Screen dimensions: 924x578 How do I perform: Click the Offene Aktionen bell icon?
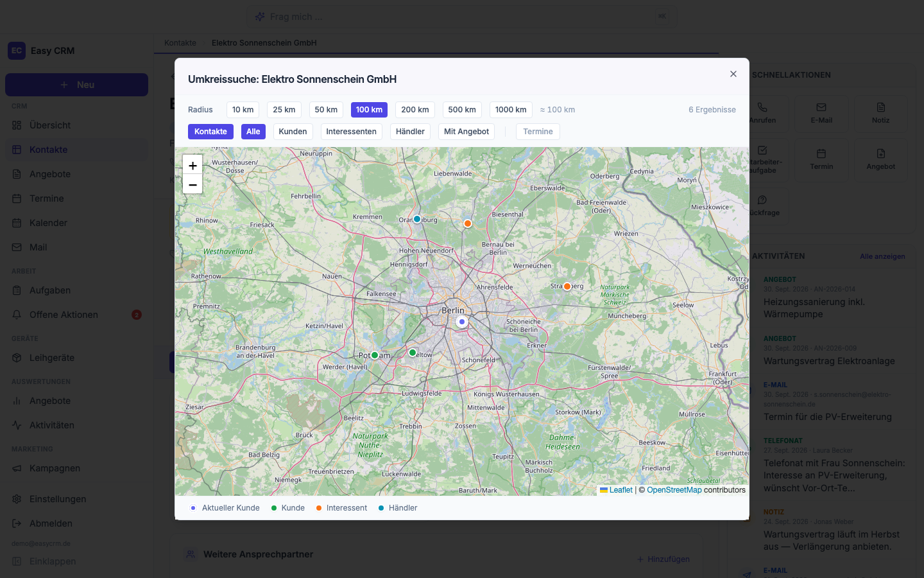coord(17,315)
